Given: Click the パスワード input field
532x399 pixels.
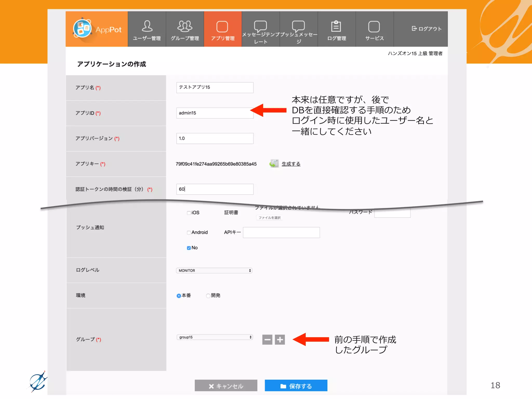Looking at the screenshot, I should (392, 212).
